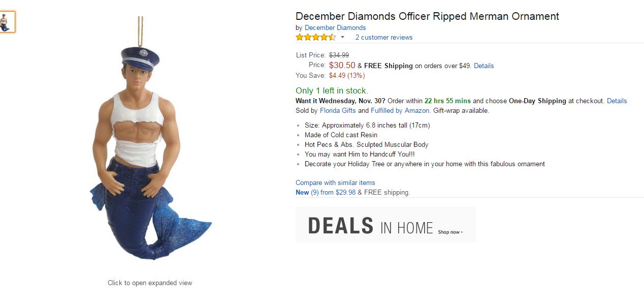644x307 pixels.
Task: Click the DEALS IN HOME banner heading
Action: [370, 226]
